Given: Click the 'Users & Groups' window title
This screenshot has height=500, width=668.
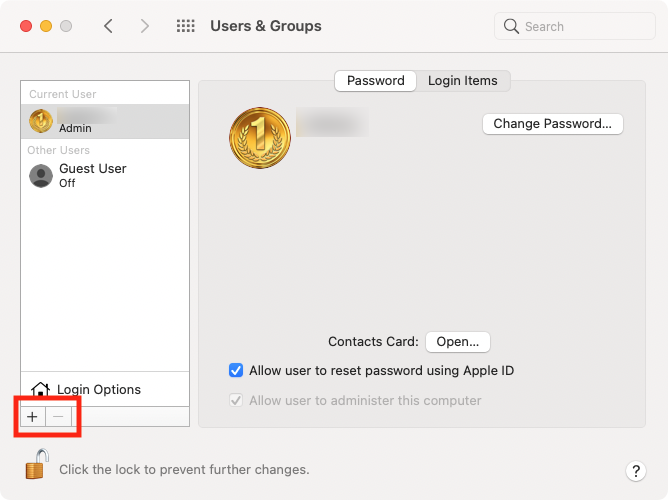Looking at the screenshot, I should pyautogui.click(x=266, y=26).
